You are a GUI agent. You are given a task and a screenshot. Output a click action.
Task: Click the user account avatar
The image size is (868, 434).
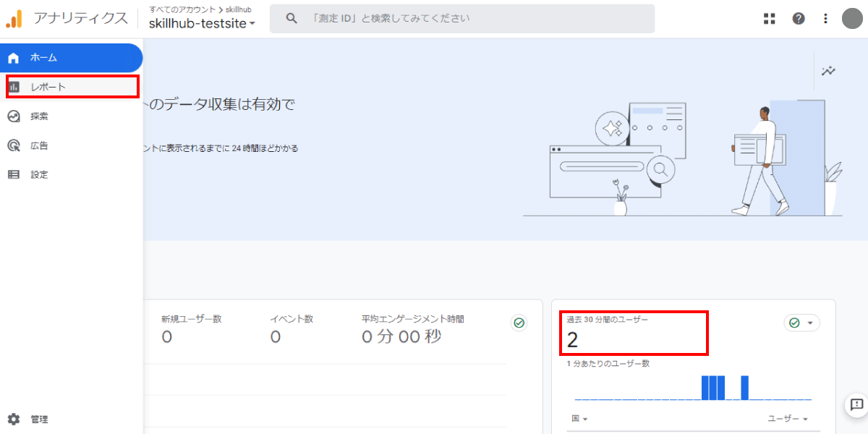[853, 19]
